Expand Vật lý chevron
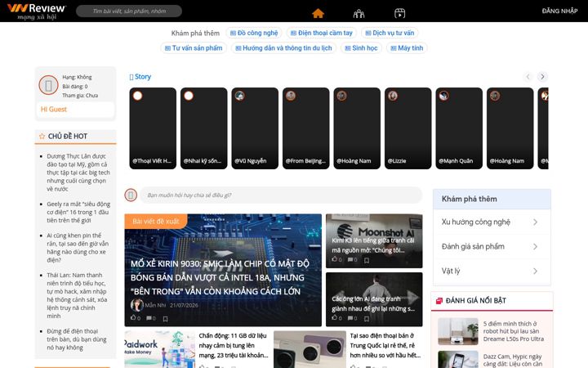Image resolution: width=588 pixels, height=368 pixels. (x=535, y=272)
